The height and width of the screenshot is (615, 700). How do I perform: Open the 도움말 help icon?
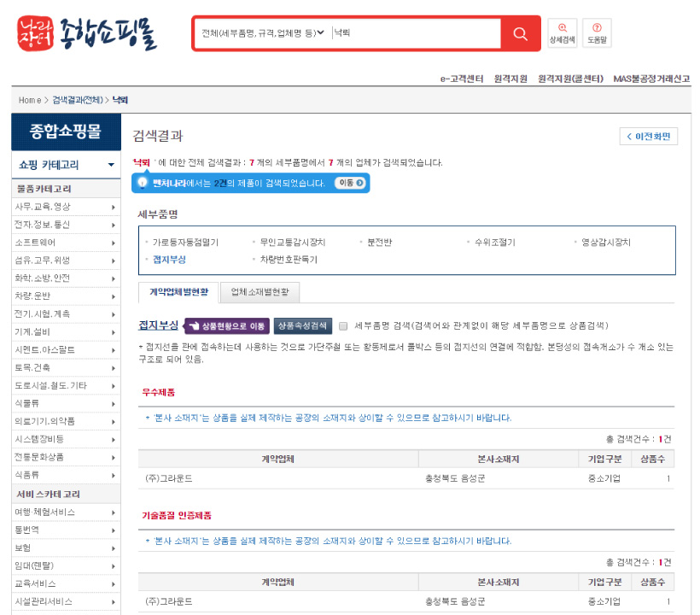coord(597,32)
